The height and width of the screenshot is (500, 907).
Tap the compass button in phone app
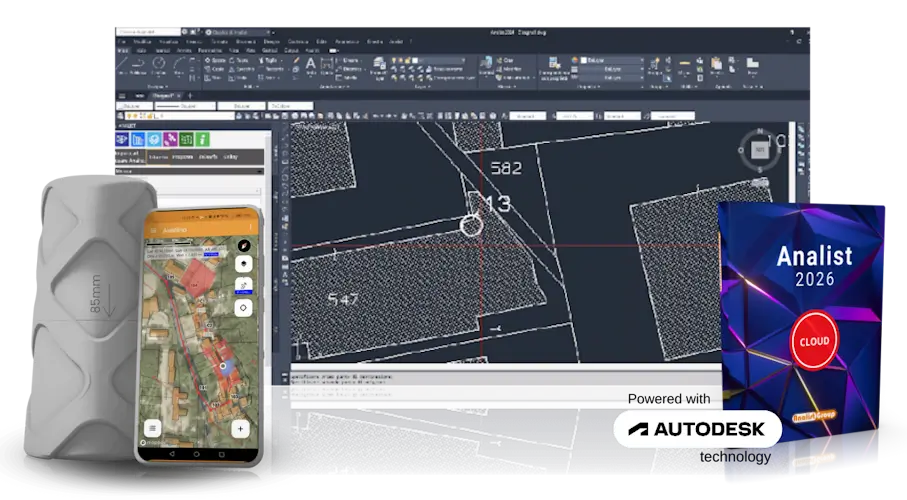click(x=244, y=245)
